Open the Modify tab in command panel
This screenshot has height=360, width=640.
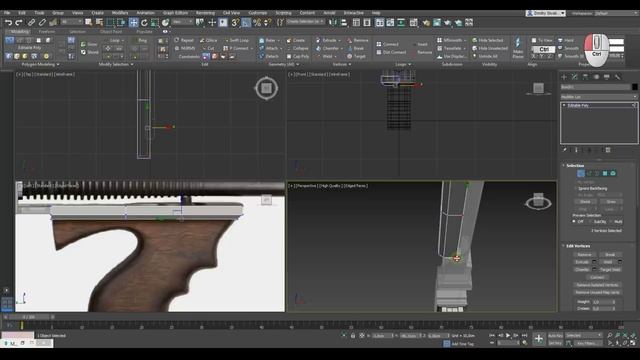pyautogui.click(x=575, y=77)
